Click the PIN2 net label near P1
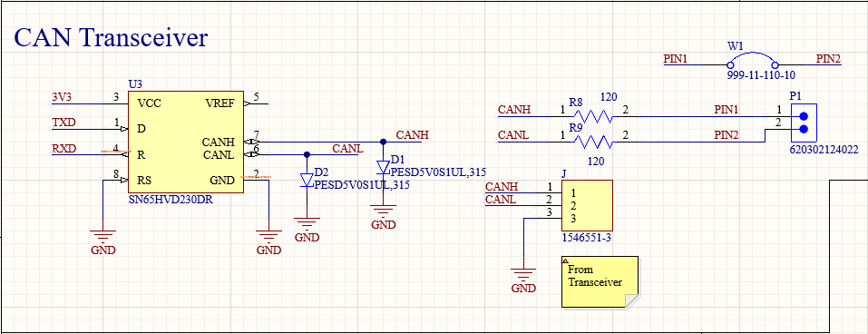The image size is (868, 334). tap(727, 134)
